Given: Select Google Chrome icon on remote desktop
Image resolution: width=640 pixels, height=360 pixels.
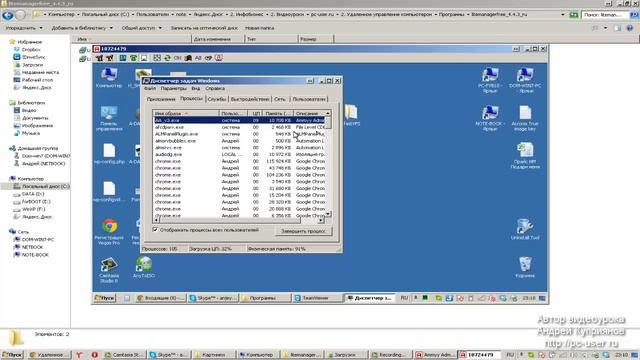Looking at the screenshot, I should tap(109, 231).
